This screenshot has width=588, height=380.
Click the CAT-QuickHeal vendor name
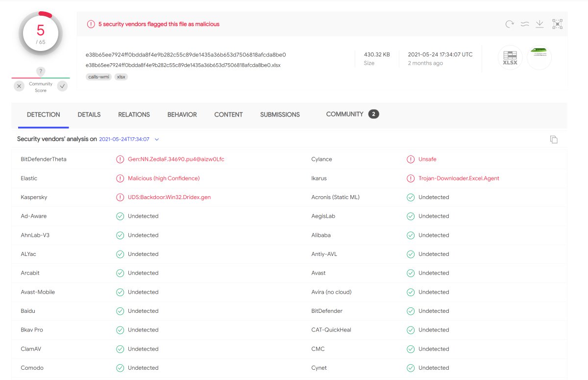(x=331, y=330)
